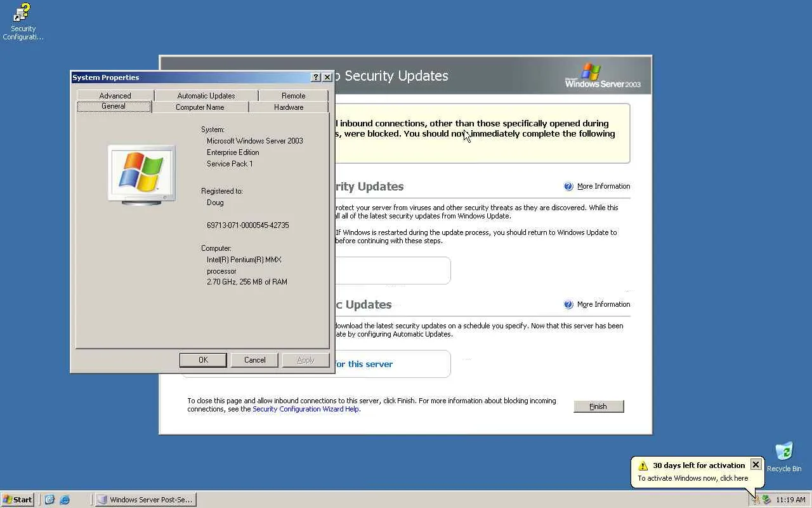Viewport: 812px width, 508px height.
Task: Click the '30 days left for activation' balloon title
Action: (699, 465)
